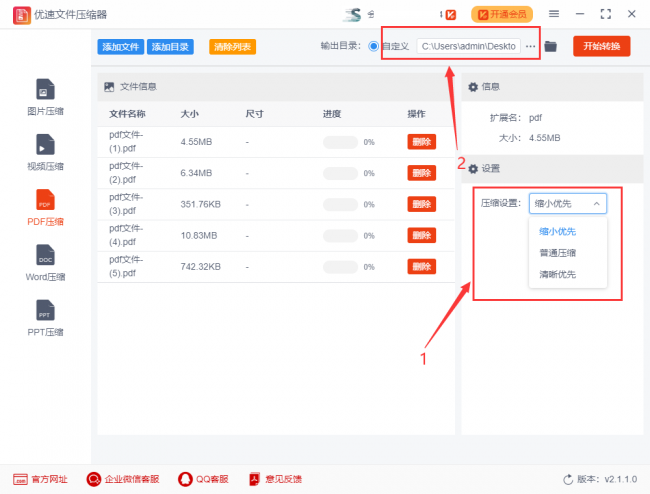Image resolution: width=650 pixels, height=494 pixels.
Task: Click the 文件信息 panel icon
Action: (109, 87)
